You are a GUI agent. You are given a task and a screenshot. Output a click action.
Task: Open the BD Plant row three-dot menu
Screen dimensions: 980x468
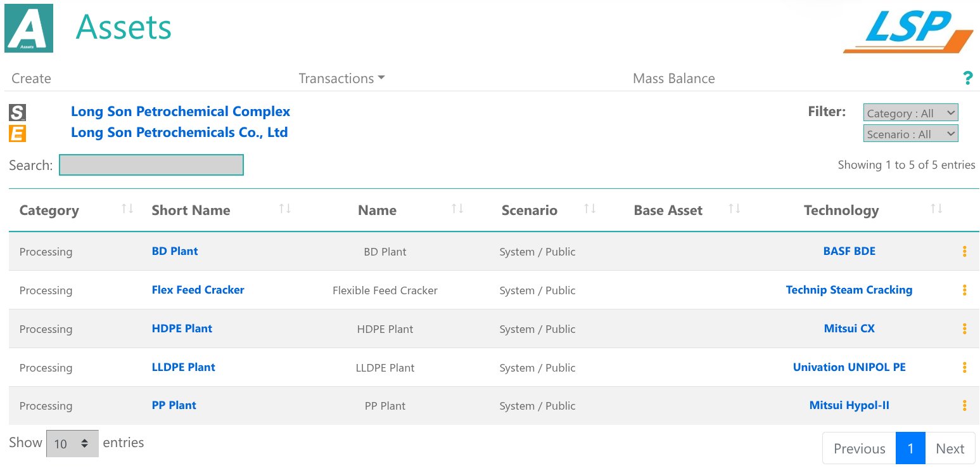point(964,252)
